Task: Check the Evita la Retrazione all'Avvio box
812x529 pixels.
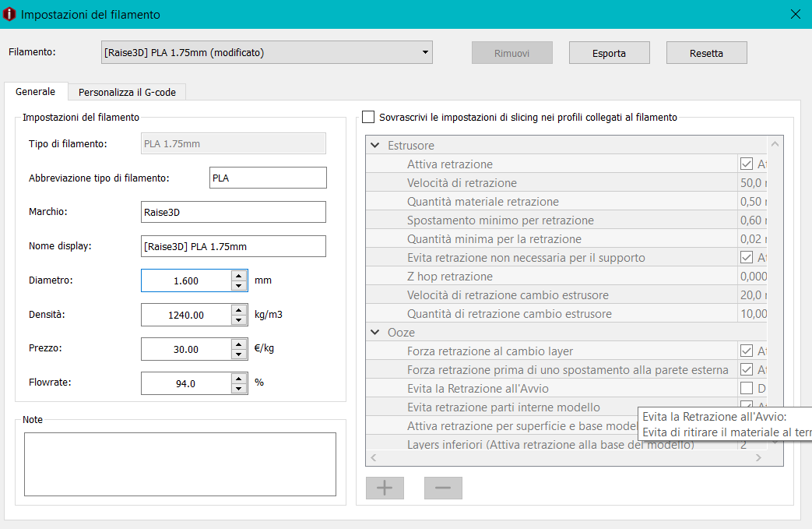Action: [x=747, y=388]
